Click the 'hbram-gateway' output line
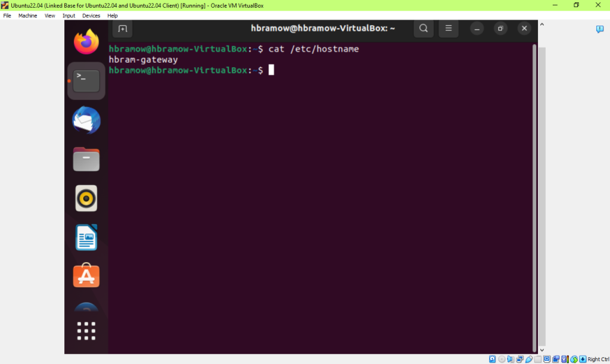 [143, 60]
